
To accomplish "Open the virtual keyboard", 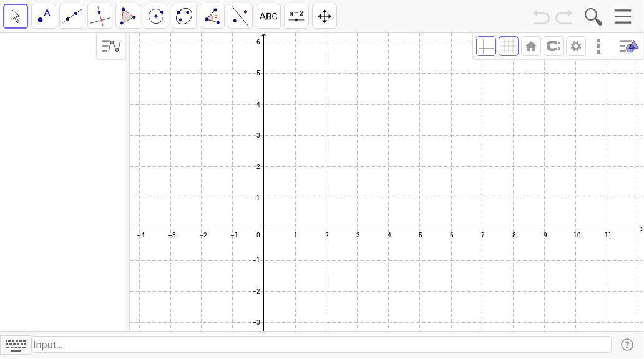I will [x=16, y=345].
